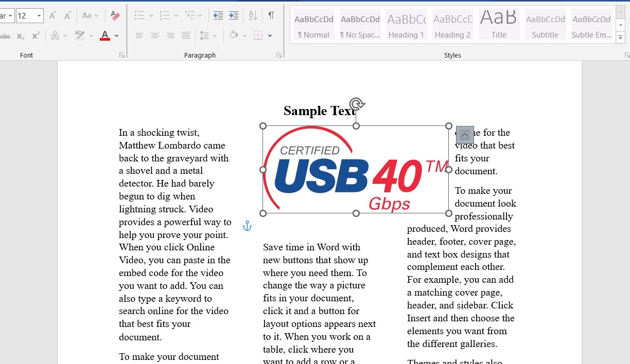This screenshot has height=364, width=630.
Task: Click the Sort A-Z icon
Action: [253, 15]
